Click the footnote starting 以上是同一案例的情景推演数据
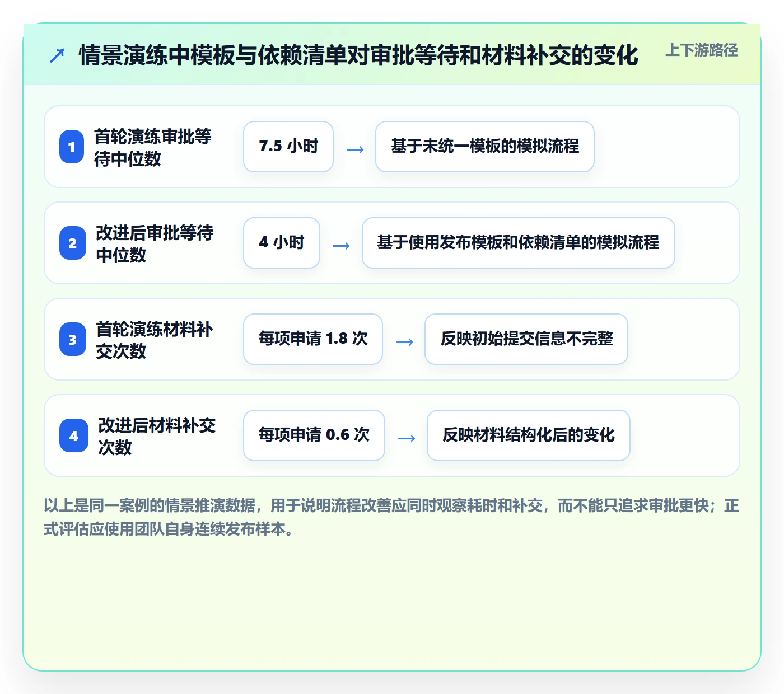Image resolution: width=784 pixels, height=694 pixels. point(391,517)
